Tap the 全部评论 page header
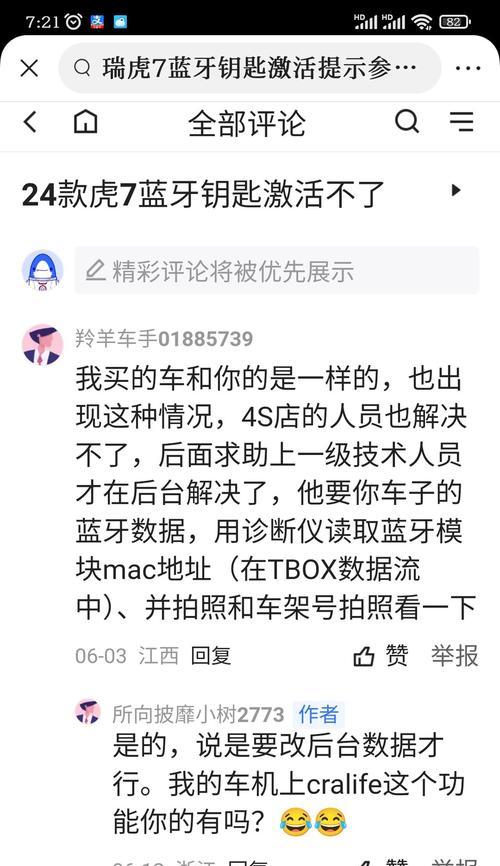The image size is (500, 866). pyautogui.click(x=246, y=123)
